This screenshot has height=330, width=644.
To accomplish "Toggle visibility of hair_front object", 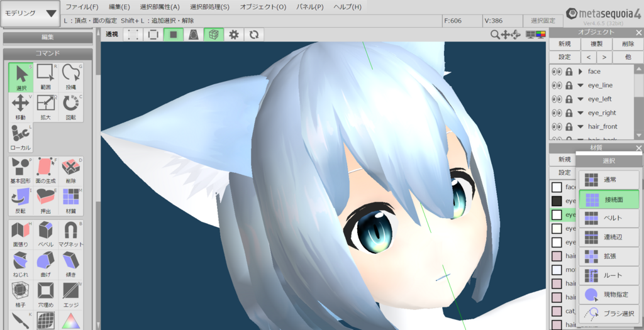I will click(557, 126).
